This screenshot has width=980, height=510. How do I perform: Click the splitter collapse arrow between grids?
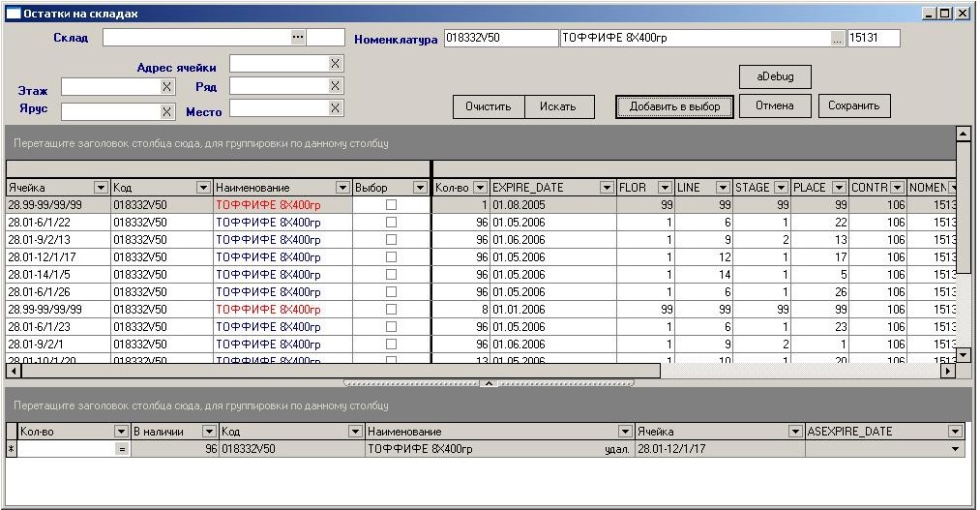click(x=489, y=383)
